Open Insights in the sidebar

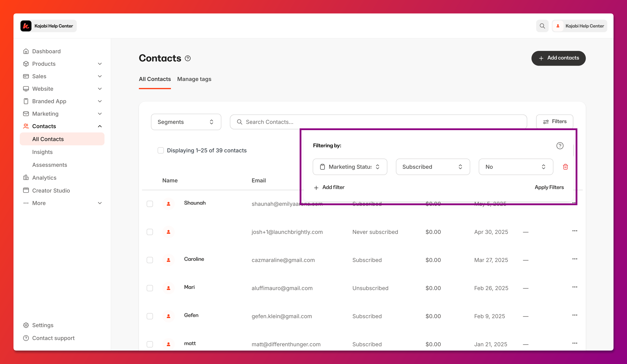pyautogui.click(x=42, y=152)
